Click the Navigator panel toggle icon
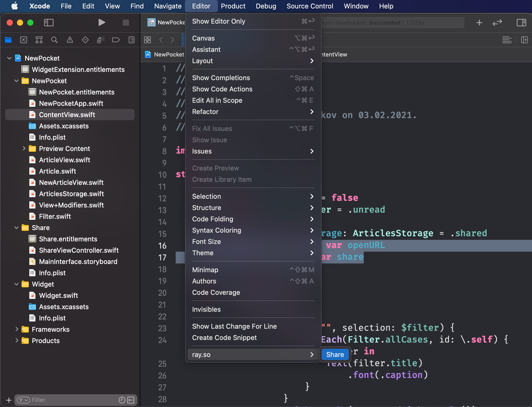This screenshot has width=532, height=407. pyautogui.click(x=48, y=22)
